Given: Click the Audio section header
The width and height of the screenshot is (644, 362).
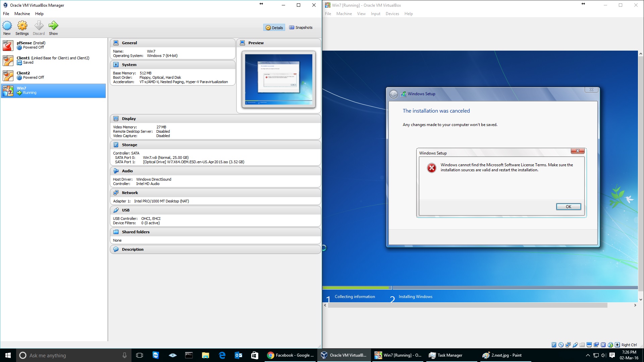Looking at the screenshot, I should coord(215,171).
